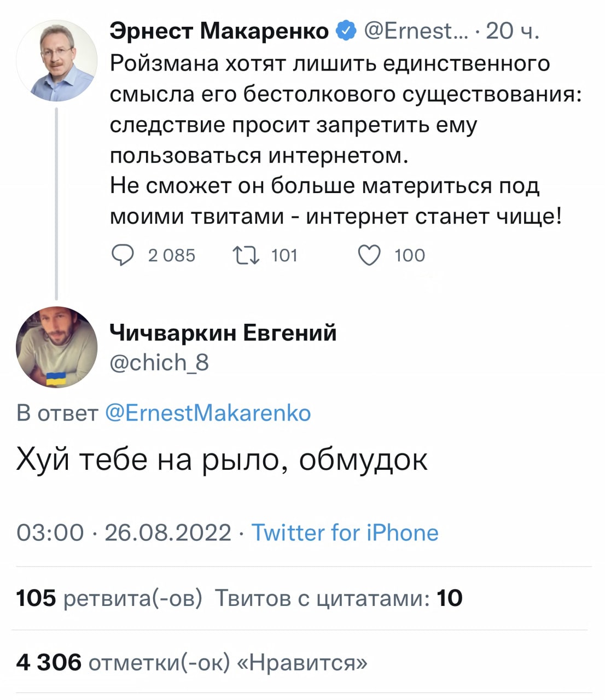Open Чичваркин Евгений's profile avatar
This screenshot has height=700, width=605.
click(x=57, y=347)
